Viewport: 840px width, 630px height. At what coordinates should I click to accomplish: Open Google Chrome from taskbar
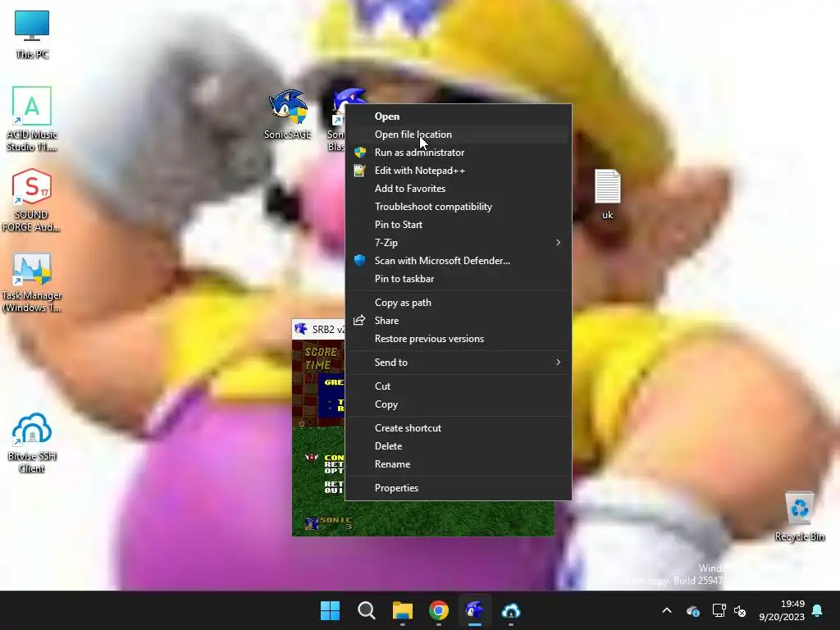tap(439, 610)
